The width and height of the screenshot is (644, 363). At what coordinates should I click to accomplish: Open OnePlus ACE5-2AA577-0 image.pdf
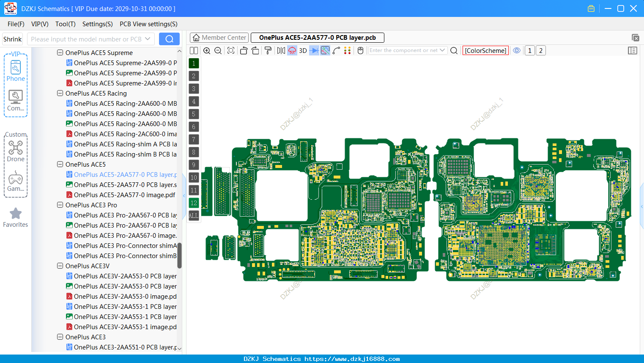coord(121,195)
